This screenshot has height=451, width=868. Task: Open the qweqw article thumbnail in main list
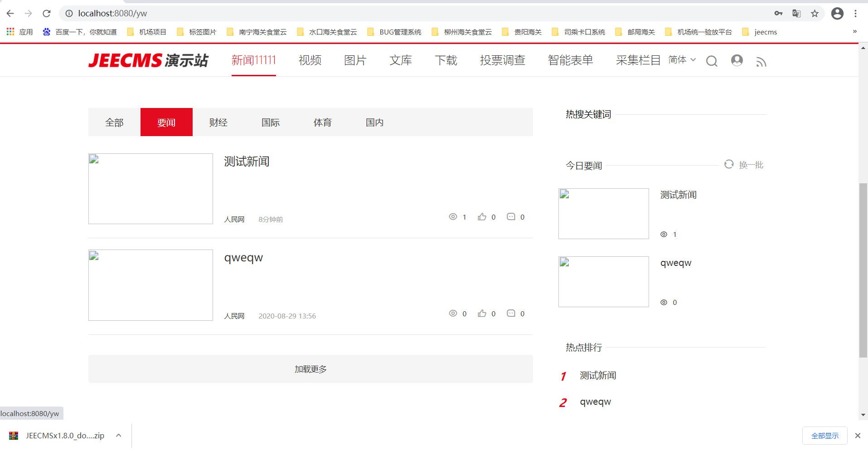(x=150, y=285)
